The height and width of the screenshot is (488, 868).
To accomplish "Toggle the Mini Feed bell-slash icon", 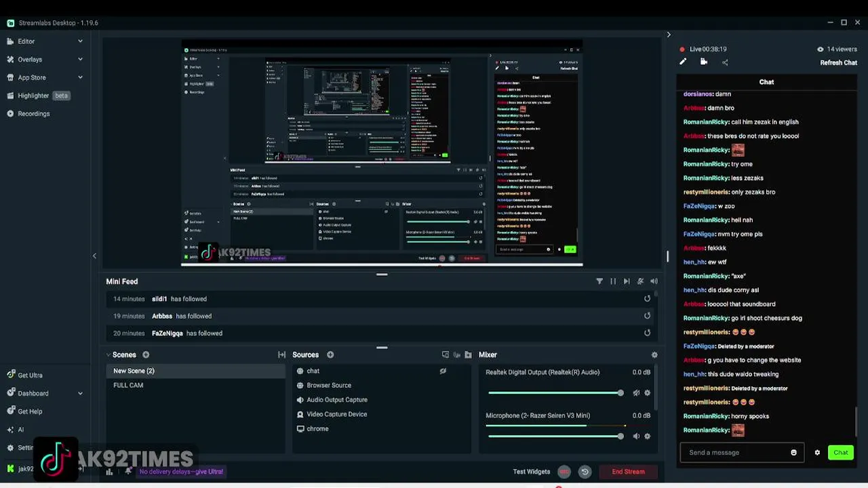I will tap(640, 281).
